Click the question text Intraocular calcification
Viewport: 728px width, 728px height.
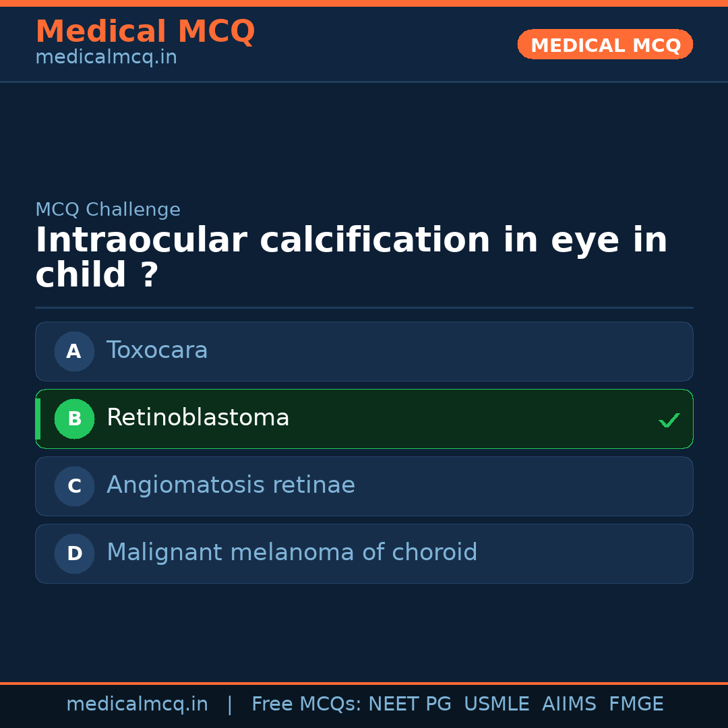(351, 239)
